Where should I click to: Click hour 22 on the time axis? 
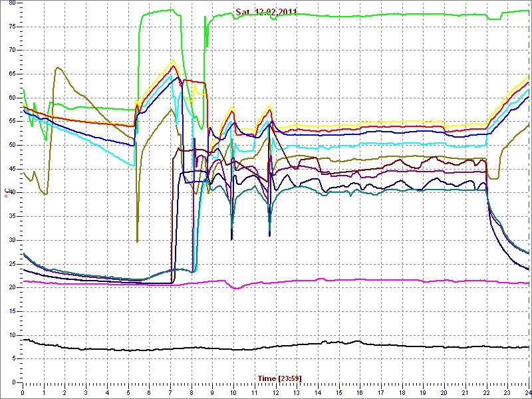point(486,393)
